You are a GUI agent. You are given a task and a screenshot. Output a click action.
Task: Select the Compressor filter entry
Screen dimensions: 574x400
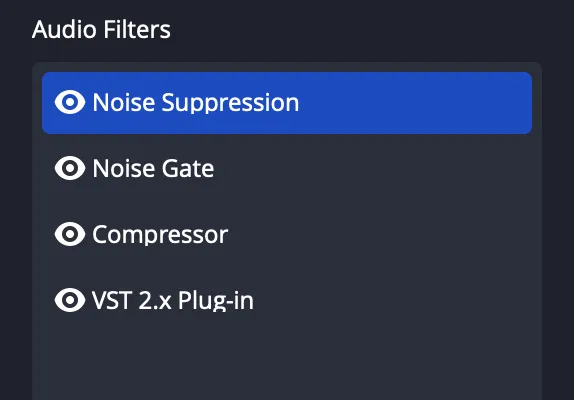tap(287, 234)
